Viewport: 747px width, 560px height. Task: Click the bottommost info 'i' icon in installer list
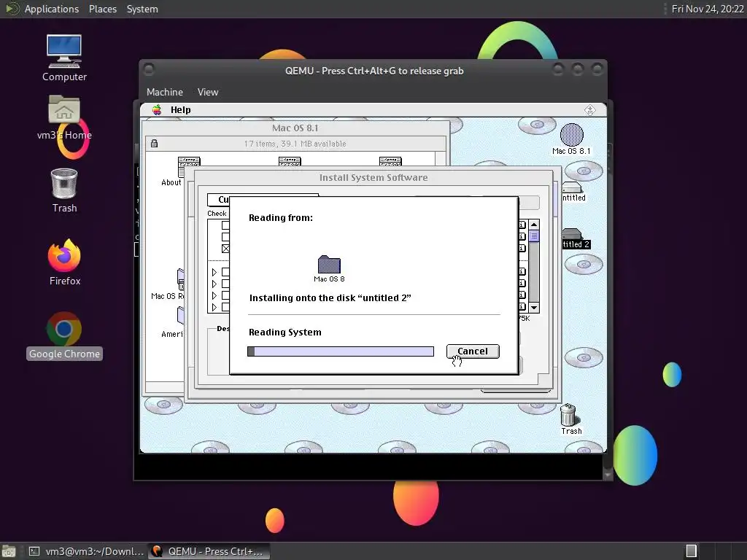tap(522, 307)
